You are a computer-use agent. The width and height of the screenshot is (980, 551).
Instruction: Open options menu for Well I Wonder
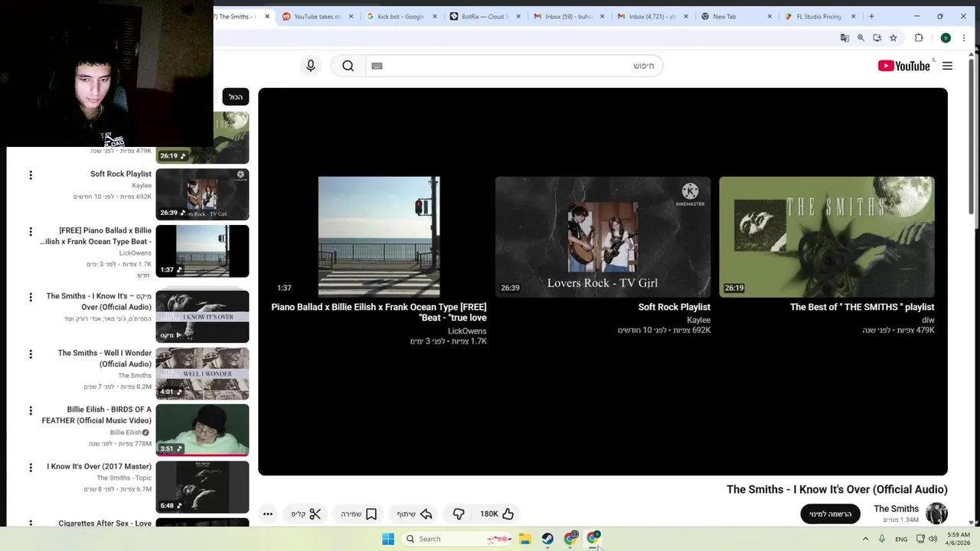pos(31,354)
